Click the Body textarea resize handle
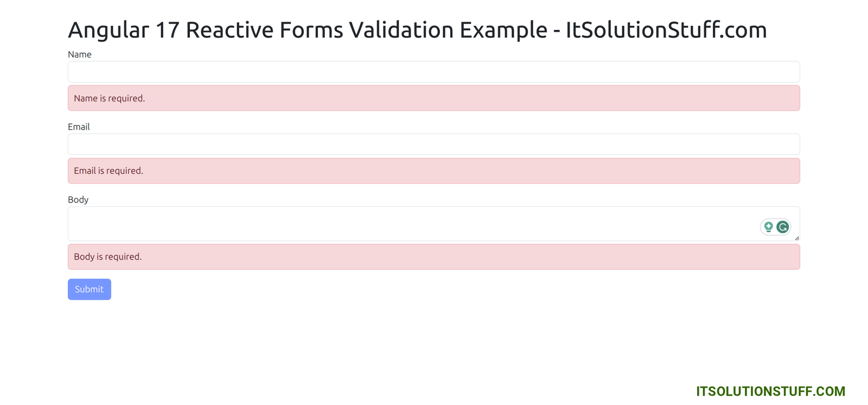Screen dimensions: 868x405 797,238
